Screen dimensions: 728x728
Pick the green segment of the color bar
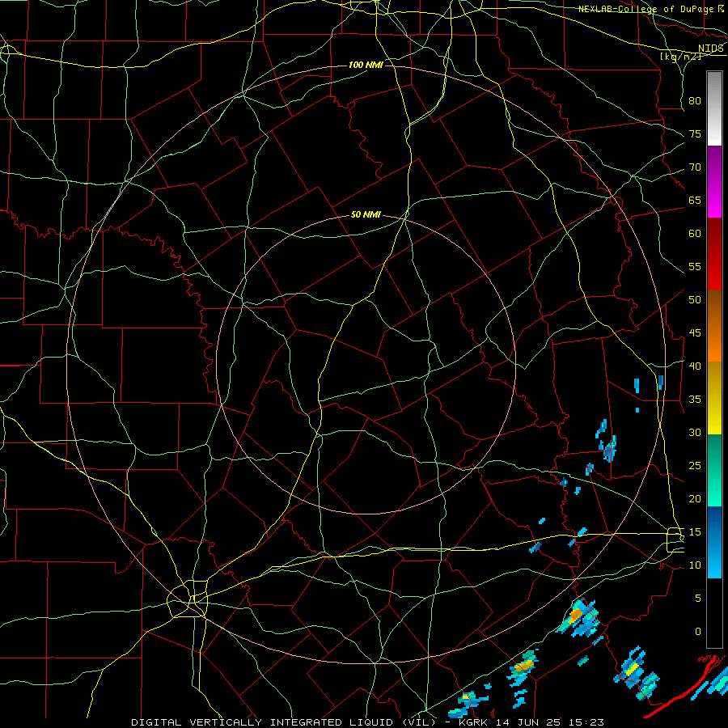pos(714,470)
